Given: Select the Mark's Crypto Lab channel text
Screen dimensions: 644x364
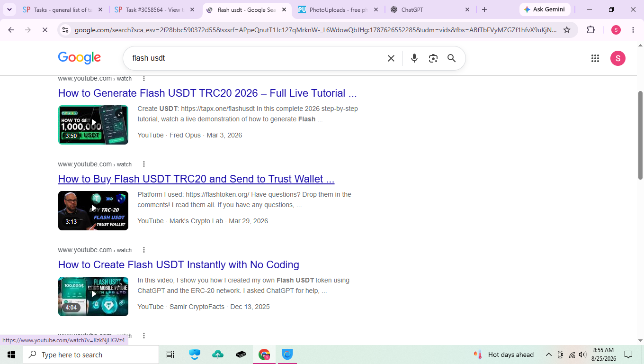Looking at the screenshot, I should 196,221.
